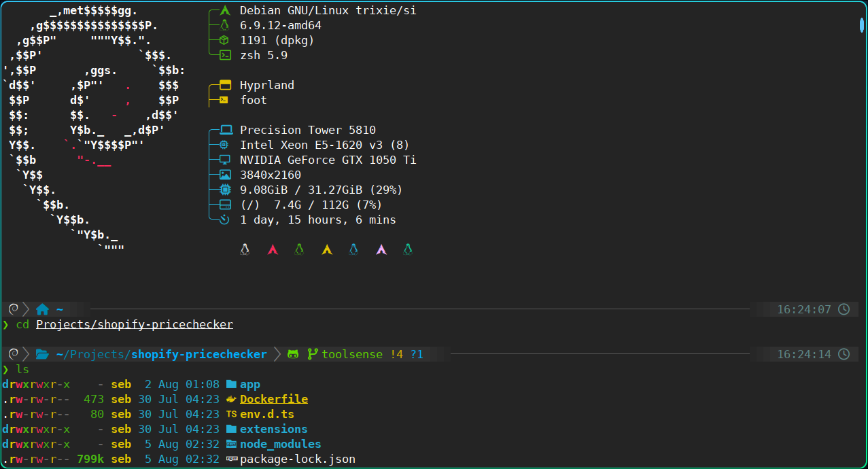Click the stopwatch icon next to uptime
This screenshot has width=868, height=469.
[x=225, y=220]
